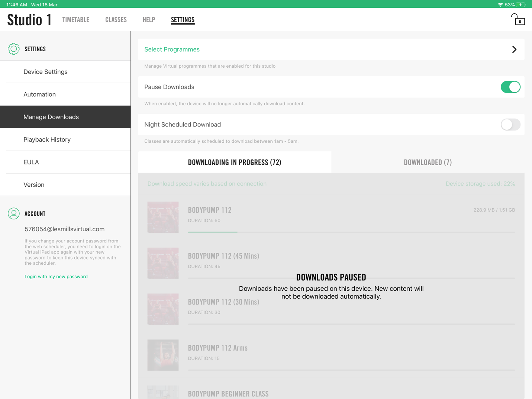Click the BODYPUMP BEGINNER CLASS title
The width and height of the screenshot is (532, 399).
228,394
